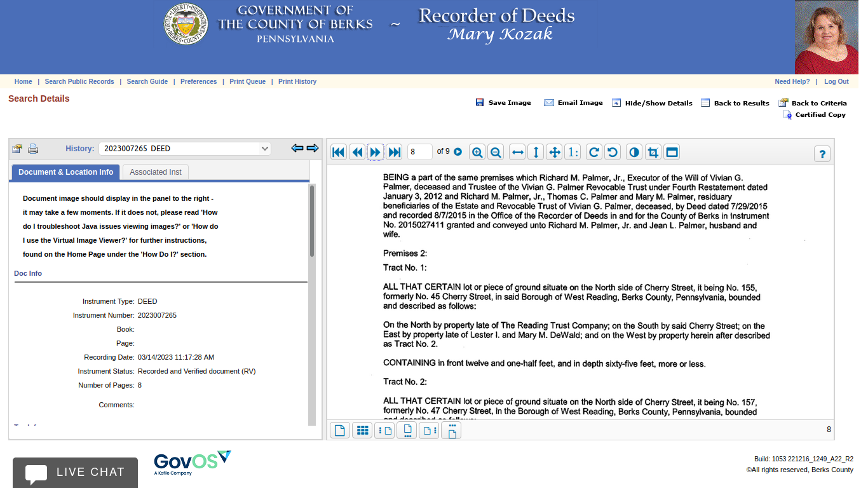
Task: Click the Berks County seal logo
Action: [x=186, y=24]
